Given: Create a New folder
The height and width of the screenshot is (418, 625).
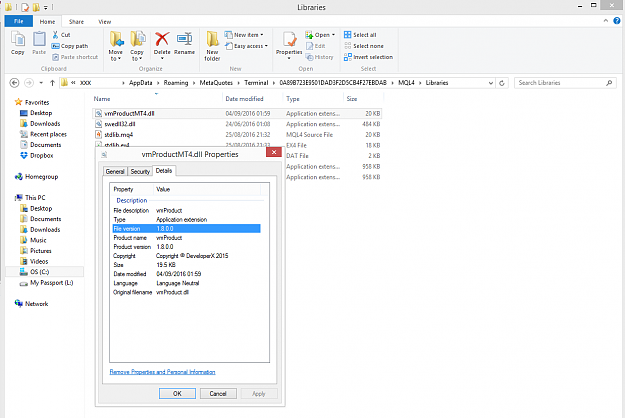Looking at the screenshot, I should point(212,46).
